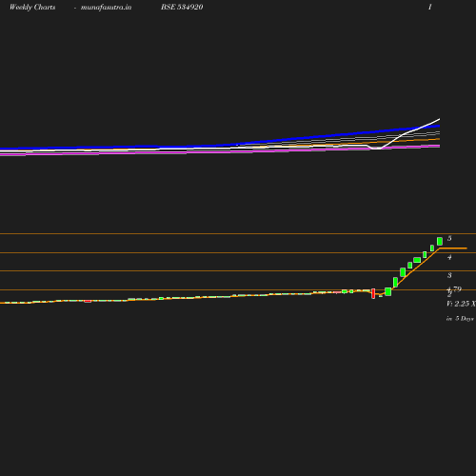Click the "in 5 Days" text

tap(460, 319)
